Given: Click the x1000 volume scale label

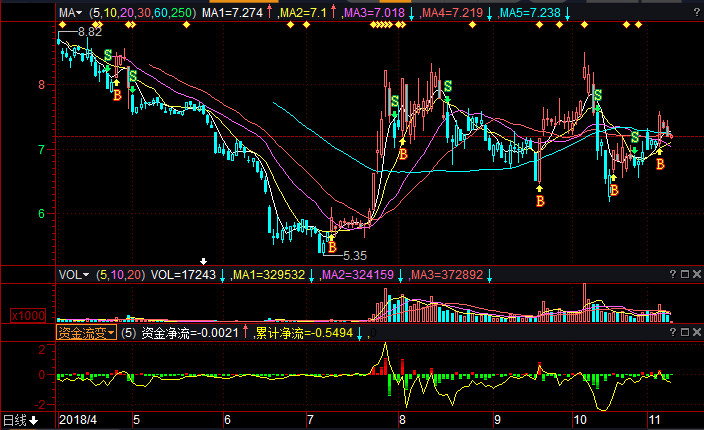Looking at the screenshot, I should pyautogui.click(x=27, y=316).
